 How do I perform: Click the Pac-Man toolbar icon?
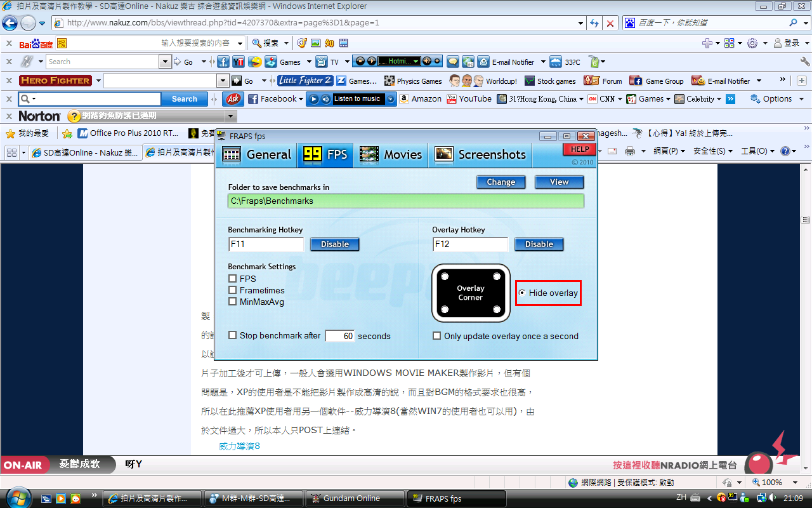point(255,62)
